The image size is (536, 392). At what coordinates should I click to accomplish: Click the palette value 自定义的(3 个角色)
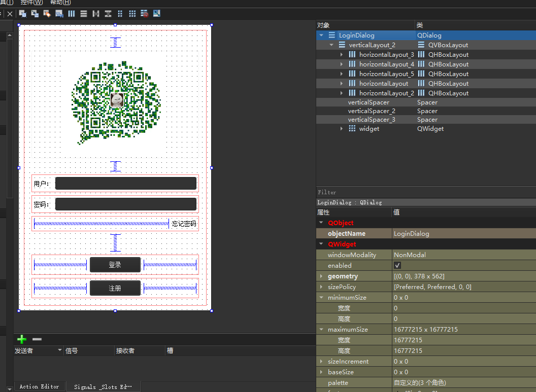point(420,383)
